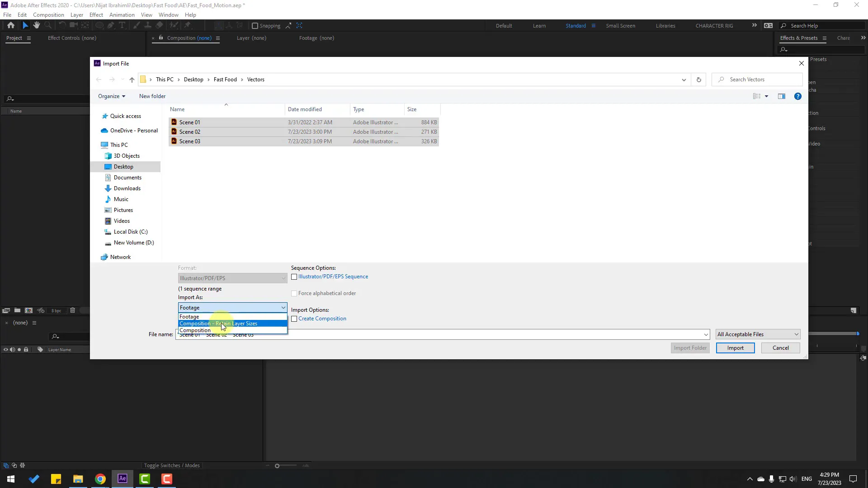868x488 pixels.
Task: Select the Type tool
Action: coord(123,25)
